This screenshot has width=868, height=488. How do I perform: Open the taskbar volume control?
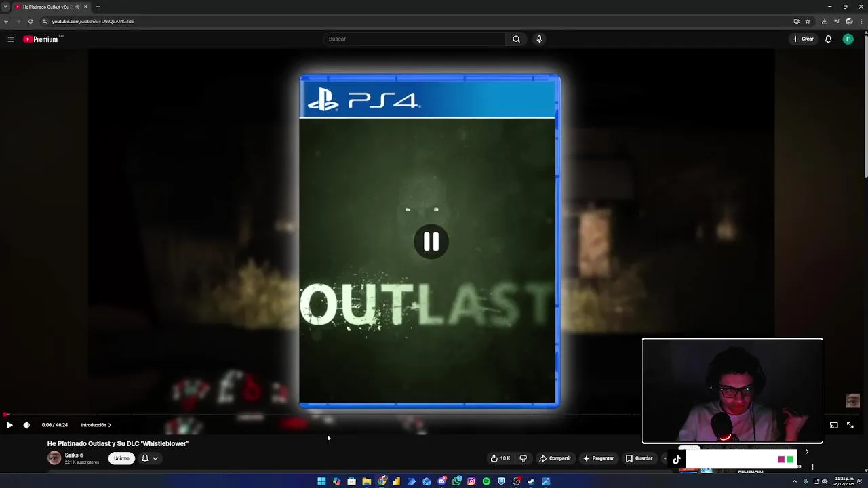825,481
